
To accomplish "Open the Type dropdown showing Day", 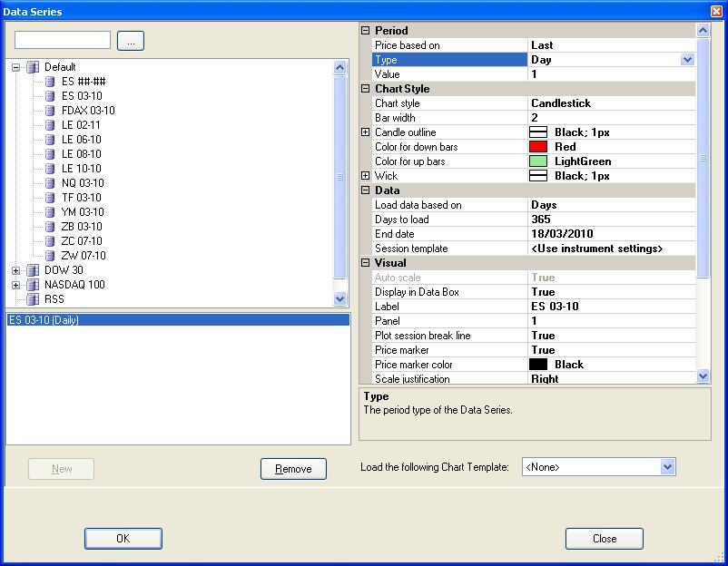I will pyautogui.click(x=688, y=60).
